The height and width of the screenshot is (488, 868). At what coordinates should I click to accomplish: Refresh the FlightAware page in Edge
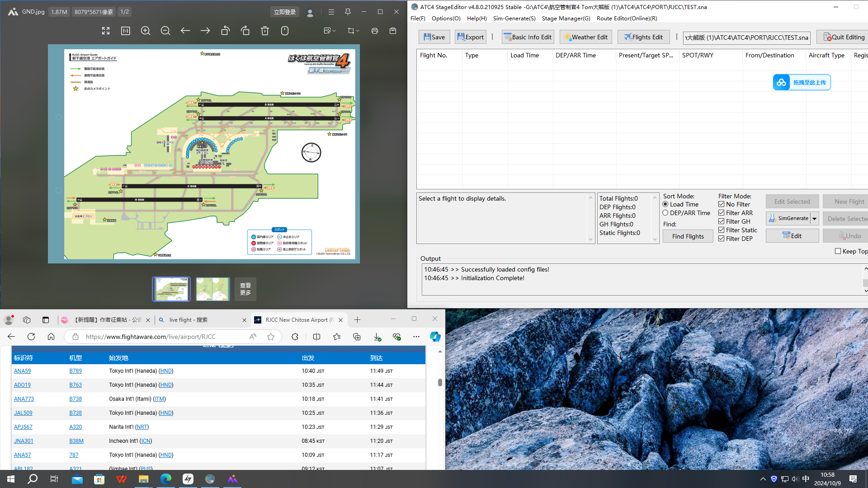tap(31, 337)
